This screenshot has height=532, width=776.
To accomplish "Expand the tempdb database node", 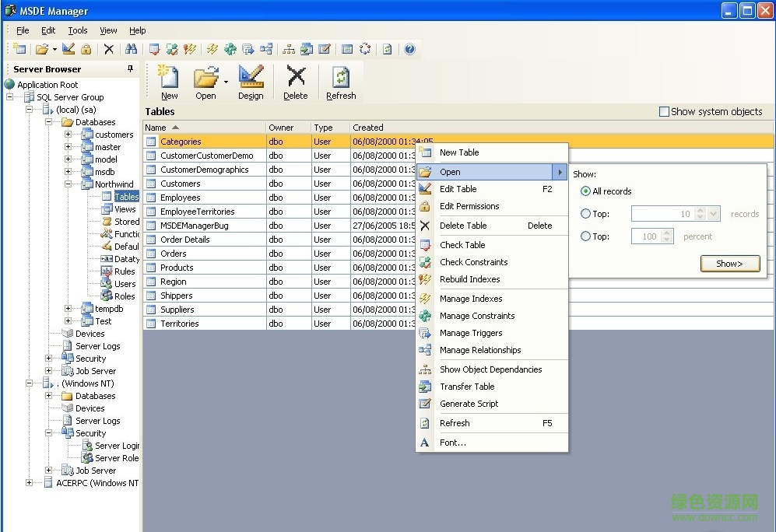I will pos(69,309).
